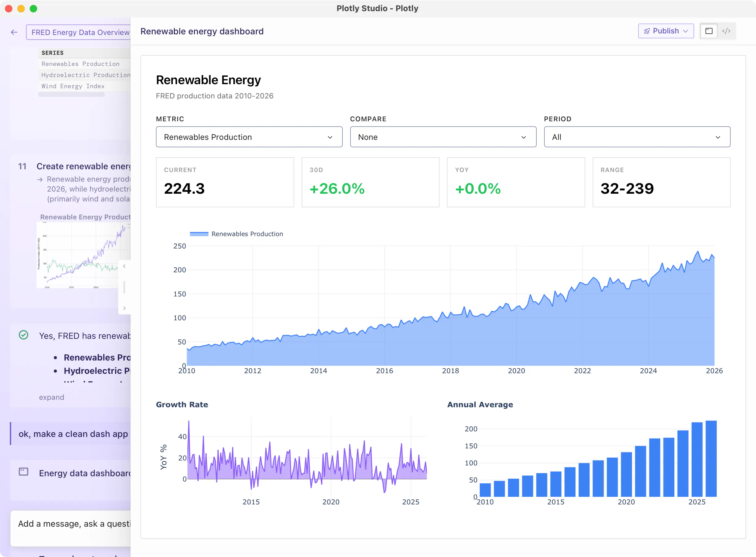The width and height of the screenshot is (756, 557).
Task: Click the RANGE 32-239 stat card
Action: click(x=661, y=182)
